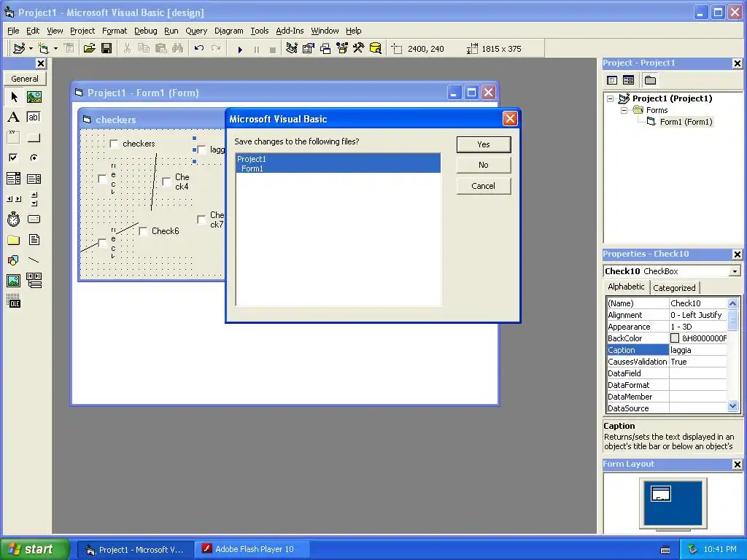Select the Frame control tool
This screenshot has width=747, height=560.
pyautogui.click(x=14, y=138)
